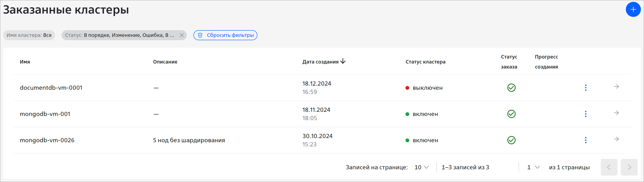Sort by Дата создания column header
Image resolution: width=644 pixels, height=182 pixels.
coord(320,62)
